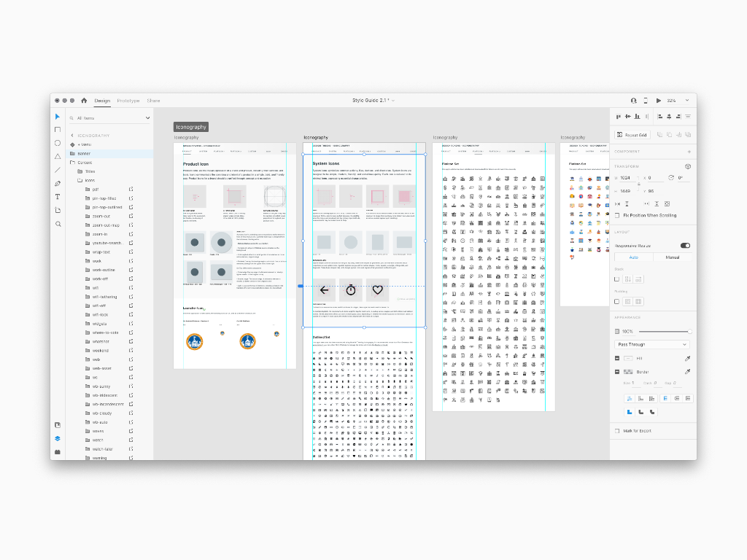
Task: Click Align Center horizontally icon
Action: [670, 116]
